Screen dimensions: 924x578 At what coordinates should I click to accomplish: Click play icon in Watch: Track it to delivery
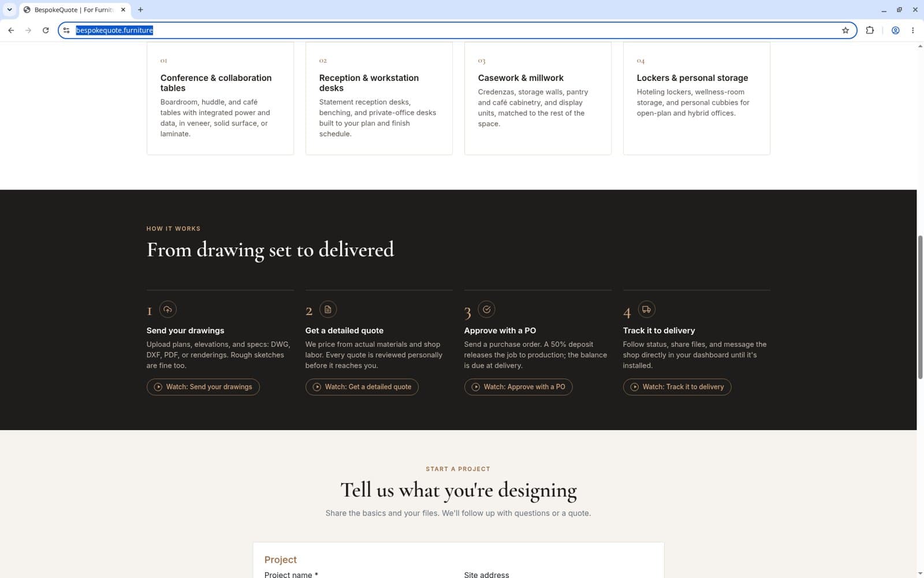coord(635,387)
